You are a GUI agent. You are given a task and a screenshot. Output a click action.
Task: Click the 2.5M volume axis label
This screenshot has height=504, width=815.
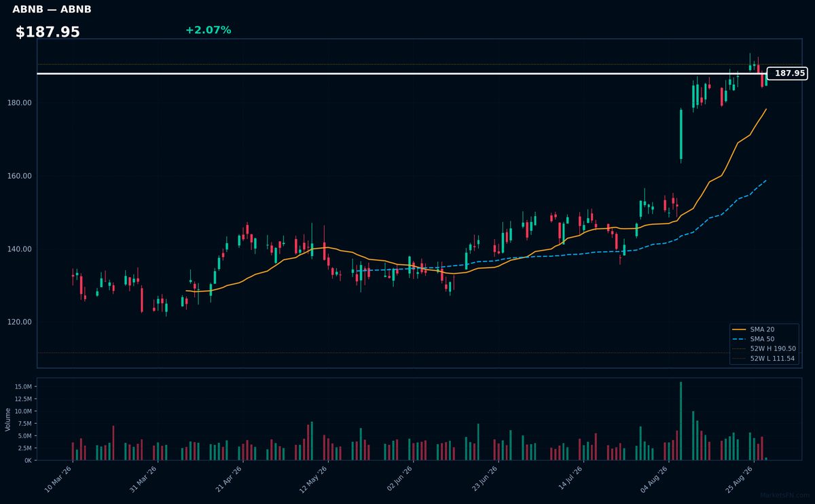(24, 448)
